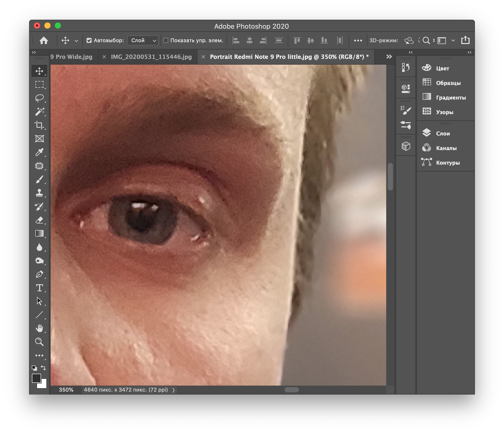Viewport: 504px width, 433px height.
Task: Click the 350% zoom level field
Action: click(x=66, y=390)
